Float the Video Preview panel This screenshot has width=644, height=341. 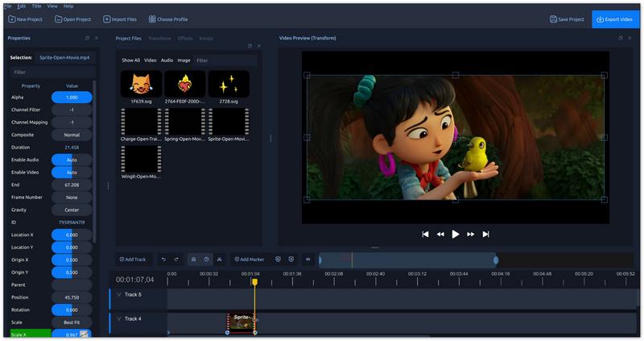tap(620, 38)
